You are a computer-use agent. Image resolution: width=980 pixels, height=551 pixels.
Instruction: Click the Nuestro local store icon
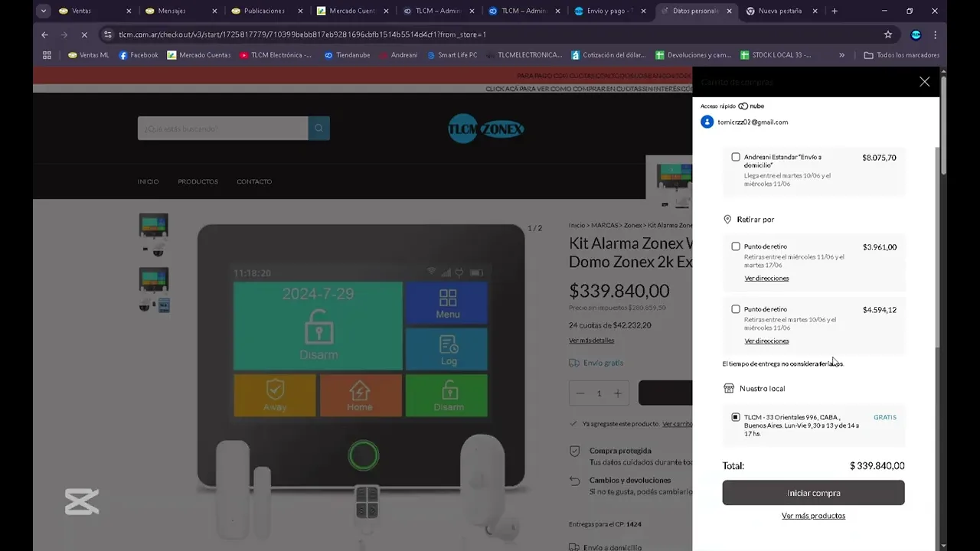[728, 389]
